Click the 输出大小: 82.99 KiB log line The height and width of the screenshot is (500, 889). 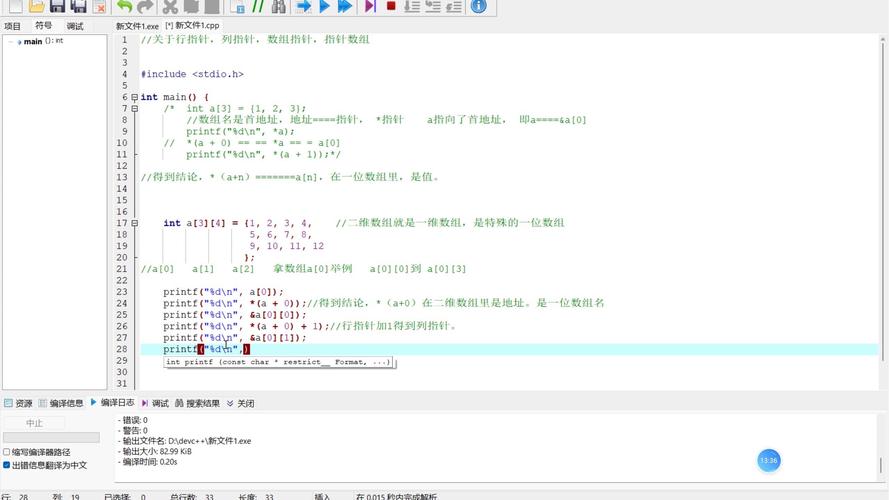[155, 451]
